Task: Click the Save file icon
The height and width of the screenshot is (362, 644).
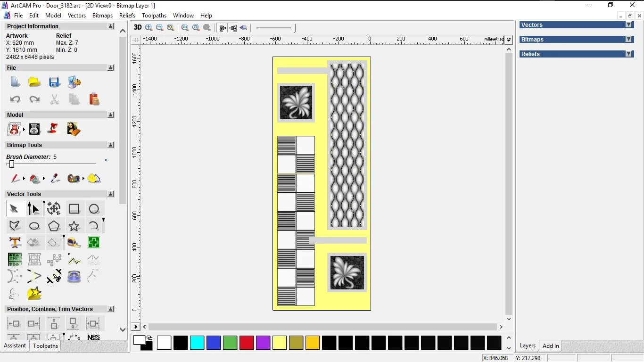Action: click(54, 82)
